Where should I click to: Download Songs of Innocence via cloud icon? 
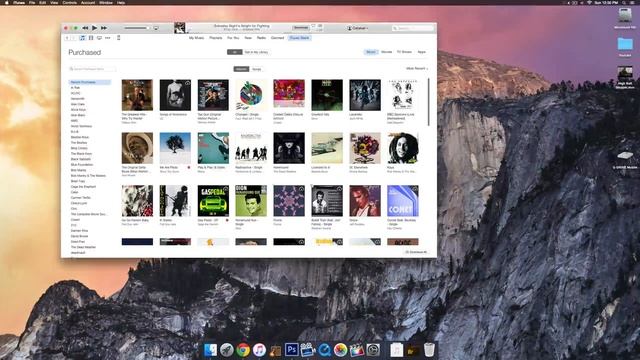pyautogui.click(x=187, y=83)
